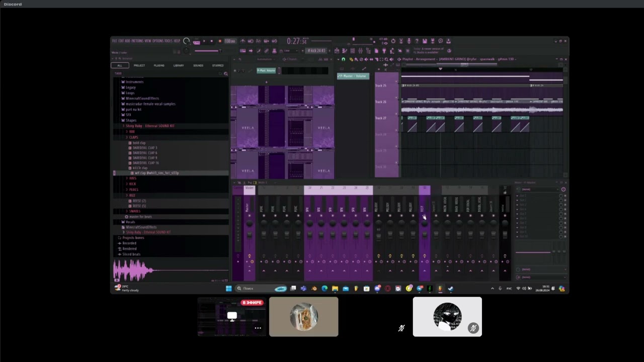The width and height of the screenshot is (644, 362).
Task: Select the Slip tool in Playlist toolbar
Action: [x=371, y=59]
